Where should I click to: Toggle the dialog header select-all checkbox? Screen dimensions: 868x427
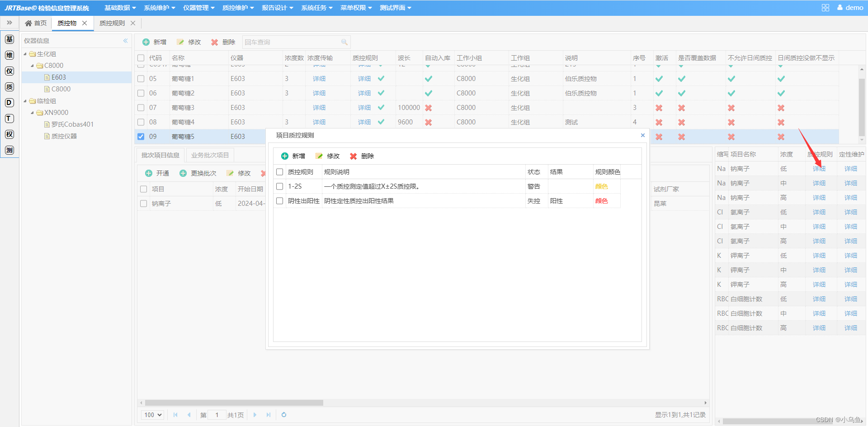tap(280, 172)
